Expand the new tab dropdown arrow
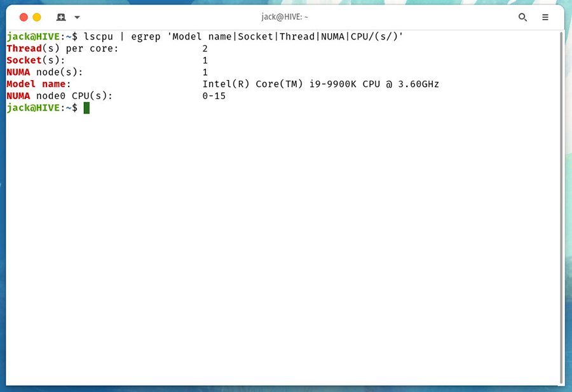 (x=77, y=17)
